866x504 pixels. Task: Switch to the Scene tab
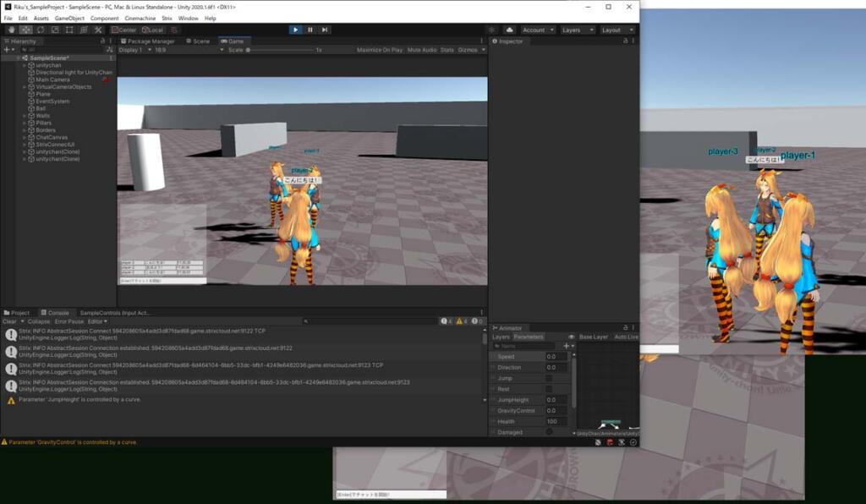click(198, 41)
